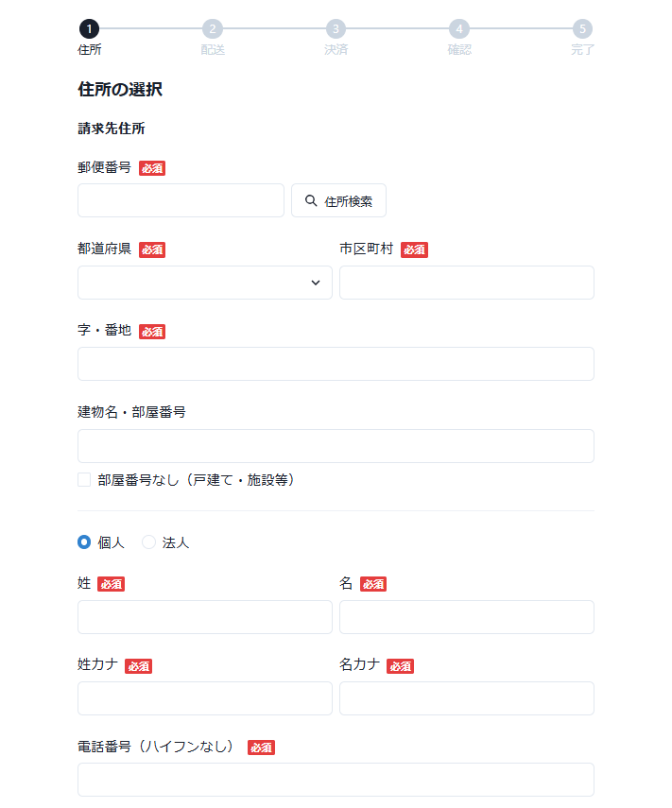Click the 姓 input field

click(204, 617)
